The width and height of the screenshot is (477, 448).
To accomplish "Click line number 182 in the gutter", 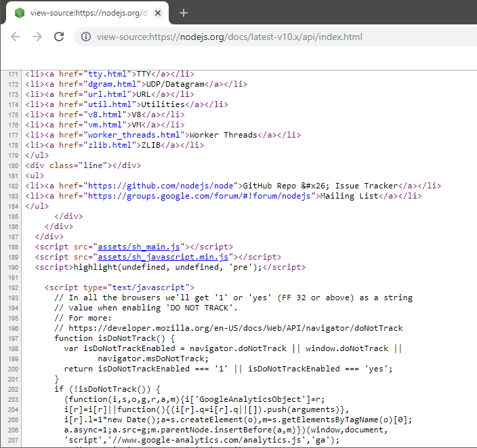I will tap(13, 186).
